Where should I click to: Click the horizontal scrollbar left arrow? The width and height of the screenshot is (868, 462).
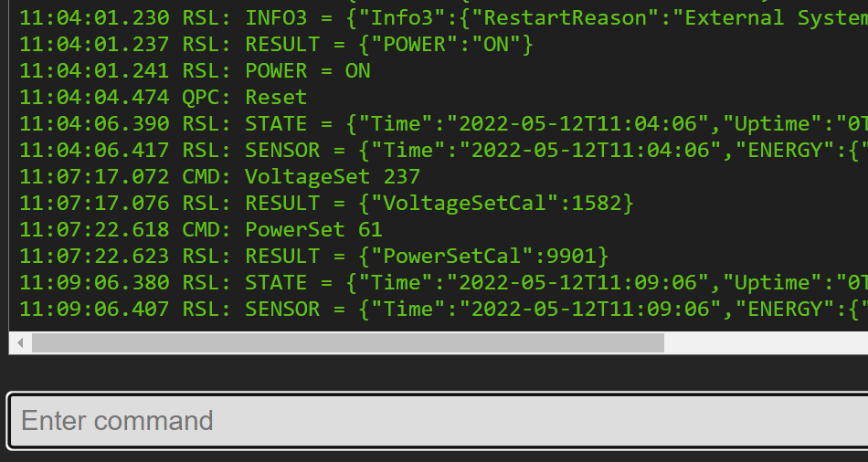tap(19, 343)
